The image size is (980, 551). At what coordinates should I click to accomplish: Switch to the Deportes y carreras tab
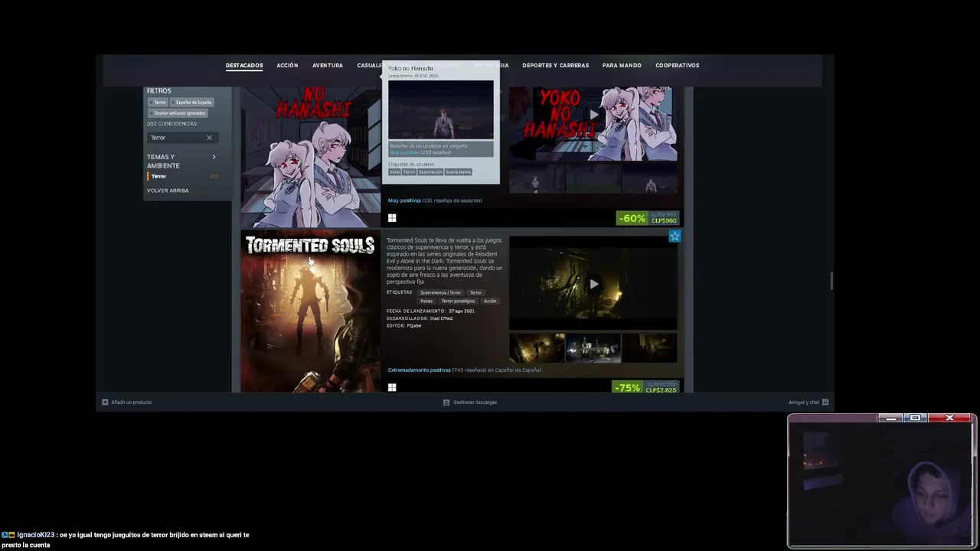coord(556,66)
